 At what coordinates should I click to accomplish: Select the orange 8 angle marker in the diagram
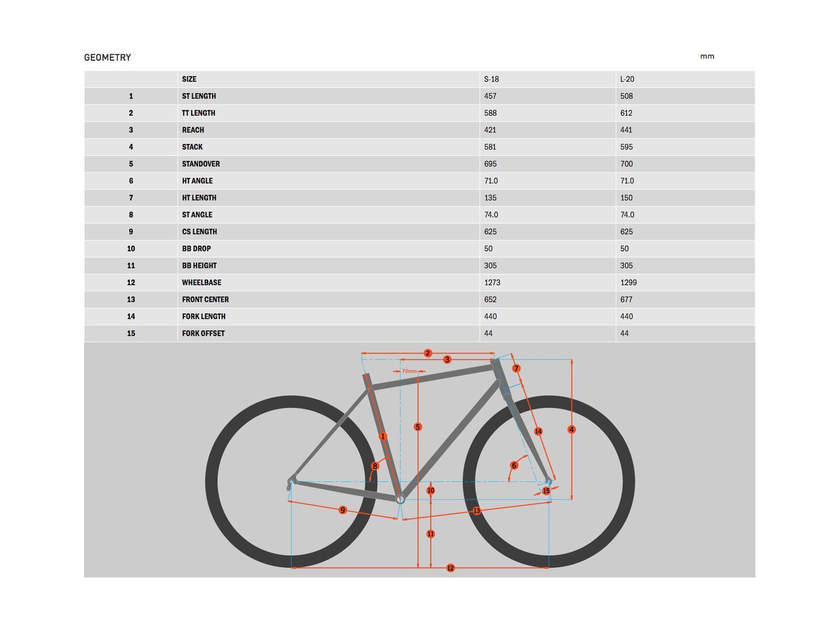(375, 466)
